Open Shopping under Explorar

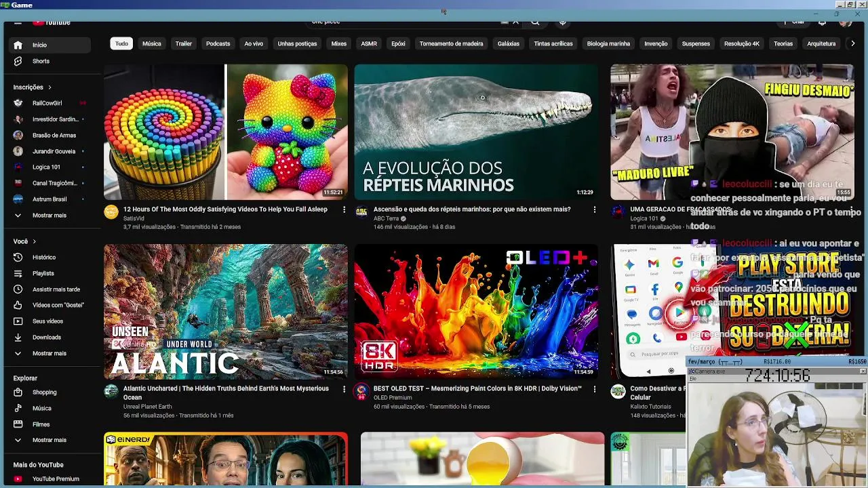tap(49, 392)
